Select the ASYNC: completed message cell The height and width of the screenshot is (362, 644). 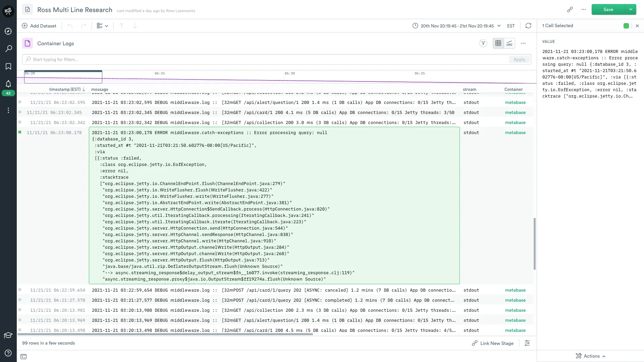[x=274, y=300]
